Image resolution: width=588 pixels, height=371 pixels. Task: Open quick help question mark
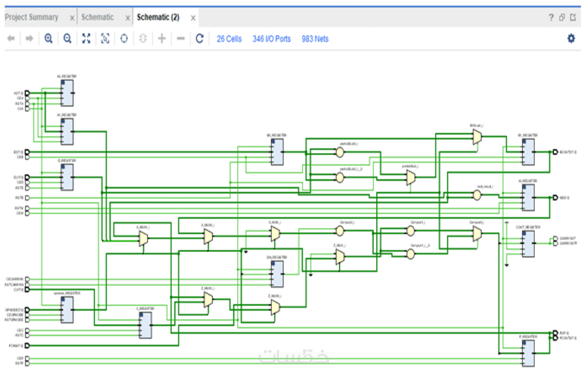pos(551,17)
